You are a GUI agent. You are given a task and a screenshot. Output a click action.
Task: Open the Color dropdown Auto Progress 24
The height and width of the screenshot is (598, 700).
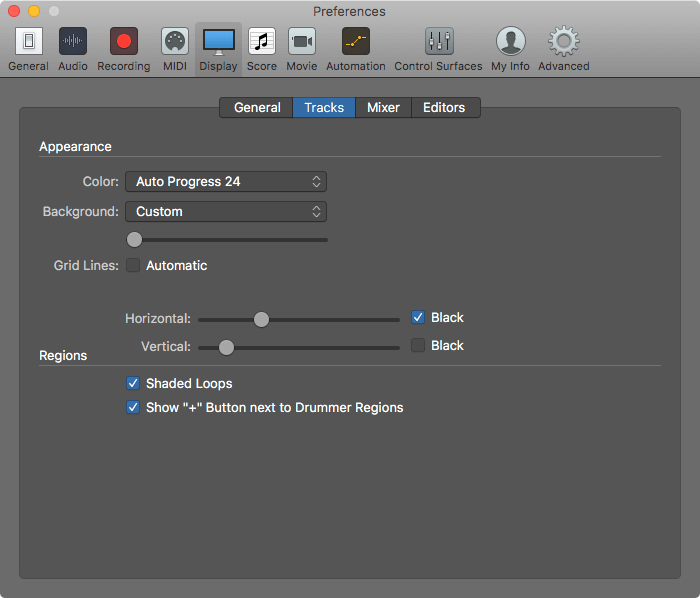[226, 182]
